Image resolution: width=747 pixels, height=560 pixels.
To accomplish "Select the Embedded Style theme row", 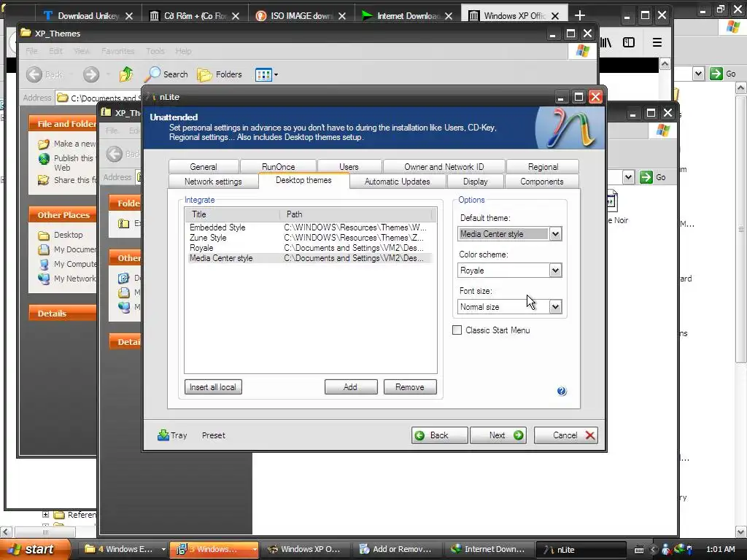I will coord(308,227).
